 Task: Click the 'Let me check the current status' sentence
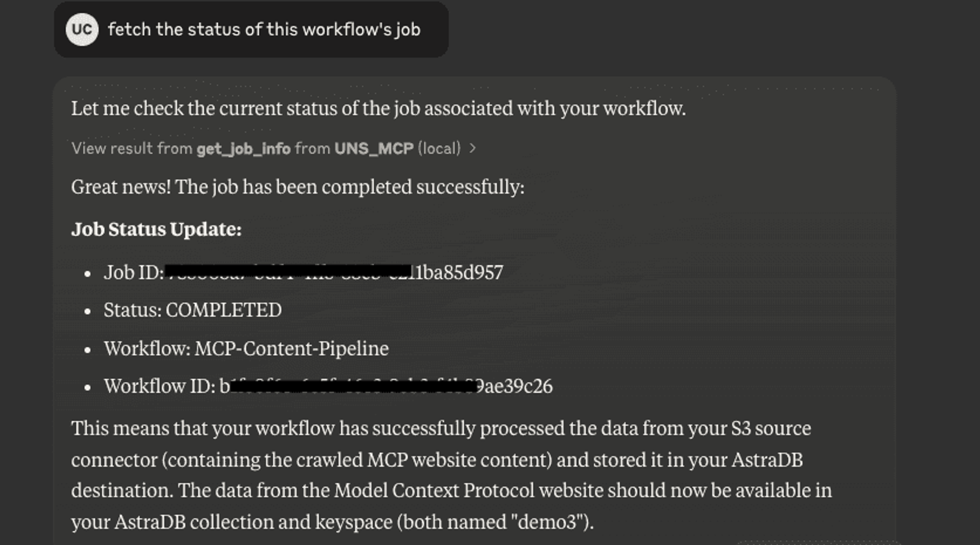pos(379,108)
